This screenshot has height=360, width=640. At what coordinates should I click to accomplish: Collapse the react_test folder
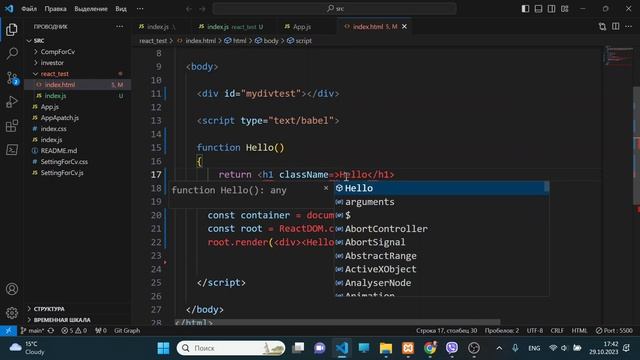[54, 74]
